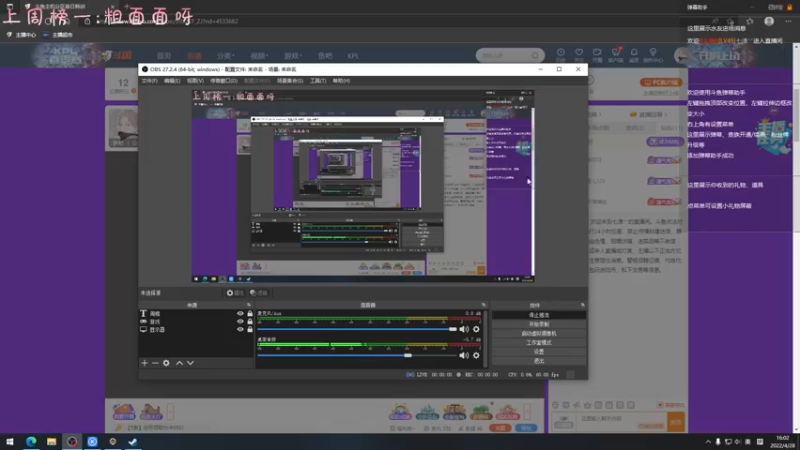Toggle the red checkbox above the chat send button

(x=660, y=405)
